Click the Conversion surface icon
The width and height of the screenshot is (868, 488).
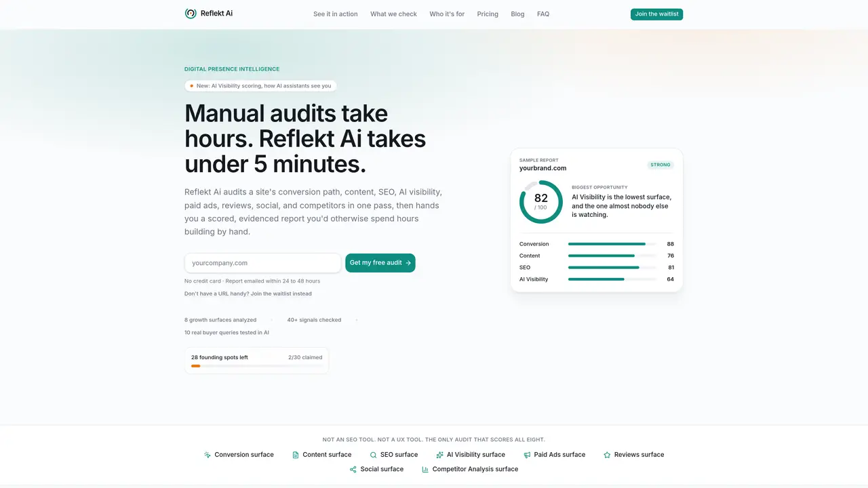(208, 455)
